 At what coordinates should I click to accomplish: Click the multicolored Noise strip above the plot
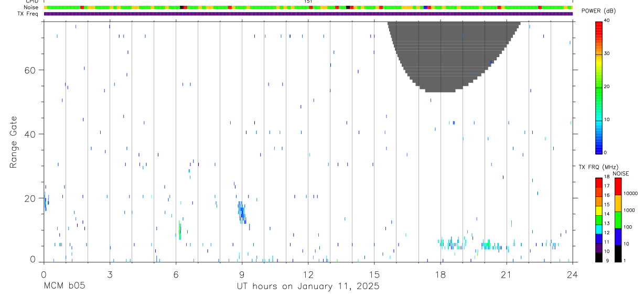(x=308, y=7)
